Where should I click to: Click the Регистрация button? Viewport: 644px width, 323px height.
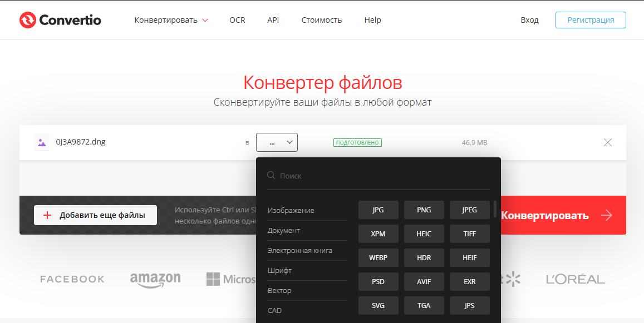coord(591,20)
